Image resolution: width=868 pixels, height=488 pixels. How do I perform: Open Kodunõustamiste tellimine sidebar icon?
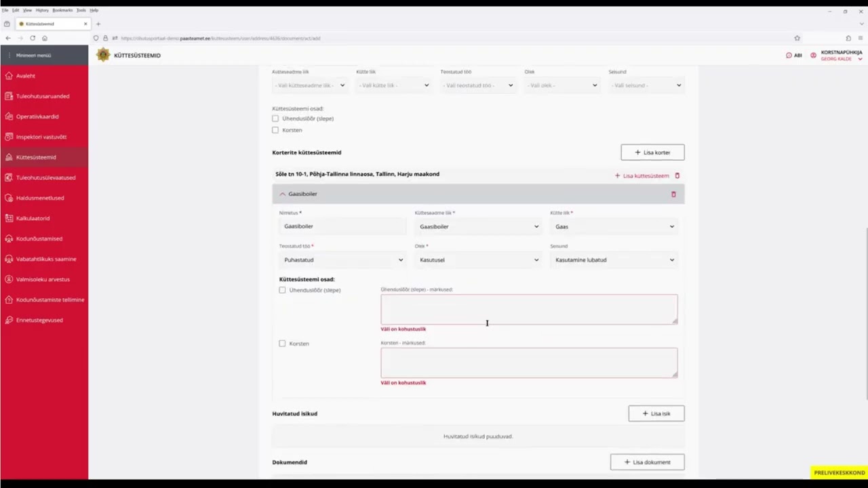9,300
